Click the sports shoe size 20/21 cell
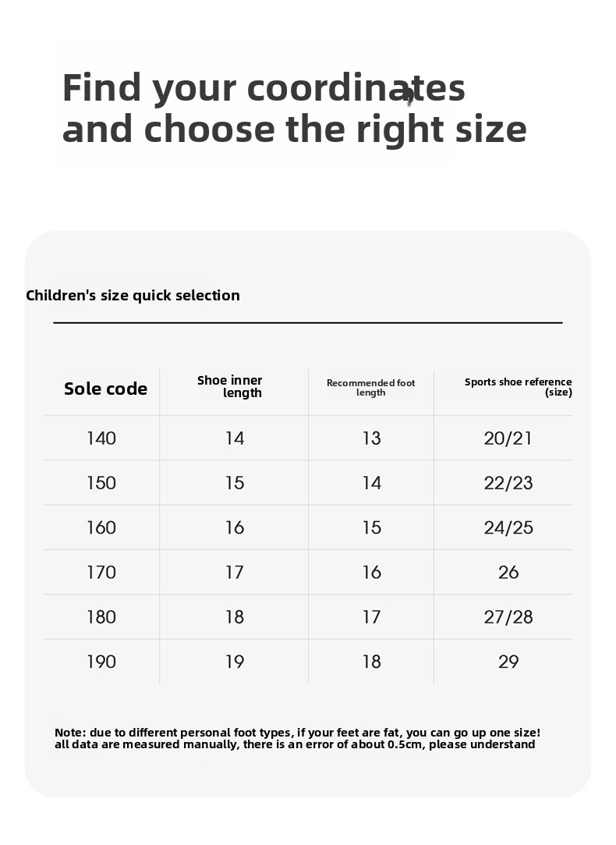The image size is (616, 845). pos(508,438)
